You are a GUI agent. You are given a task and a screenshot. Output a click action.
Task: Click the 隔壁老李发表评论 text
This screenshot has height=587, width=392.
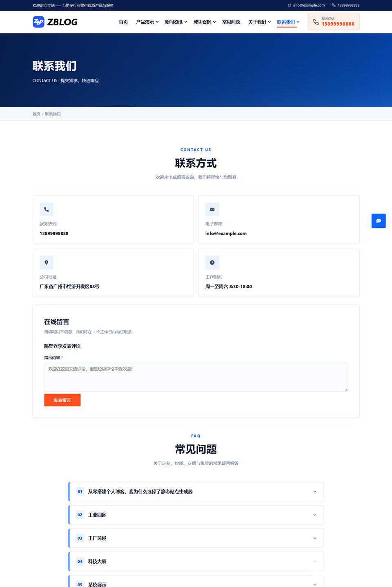pyautogui.click(x=62, y=346)
